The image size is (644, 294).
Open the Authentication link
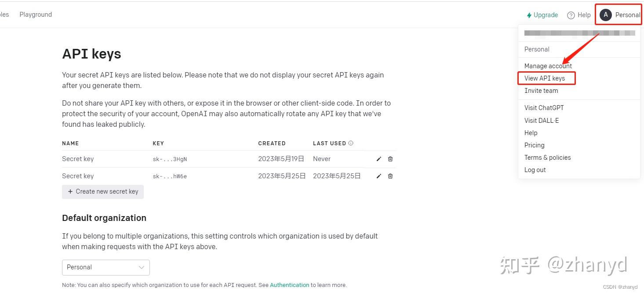click(x=289, y=285)
